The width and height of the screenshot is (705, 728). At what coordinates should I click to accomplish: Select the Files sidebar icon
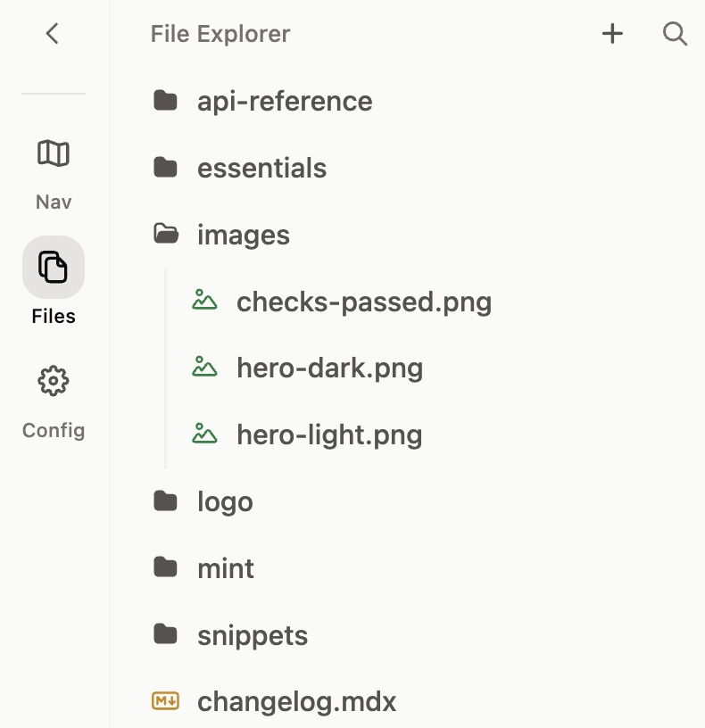tap(53, 266)
